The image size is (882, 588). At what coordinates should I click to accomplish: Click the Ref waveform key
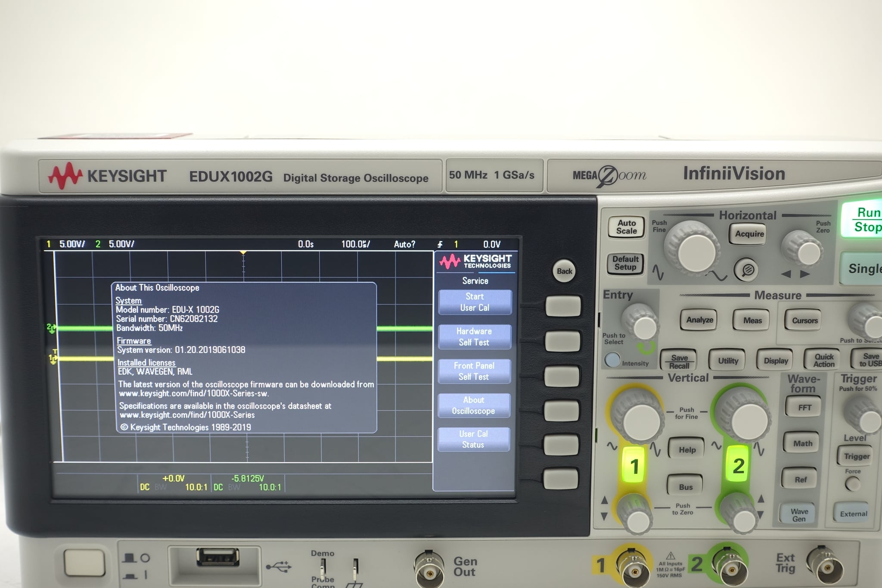click(800, 479)
